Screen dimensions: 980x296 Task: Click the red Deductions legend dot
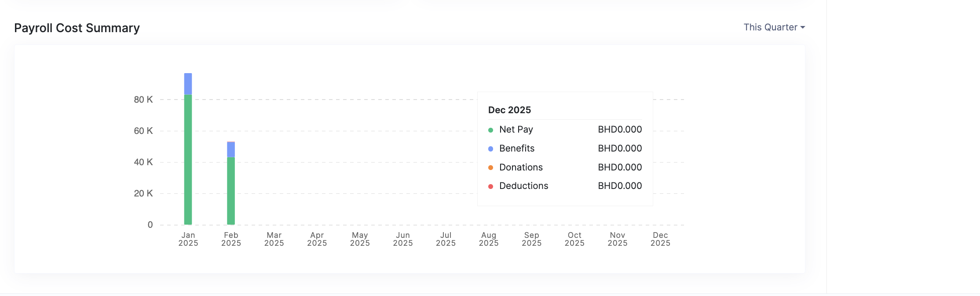tap(490, 186)
